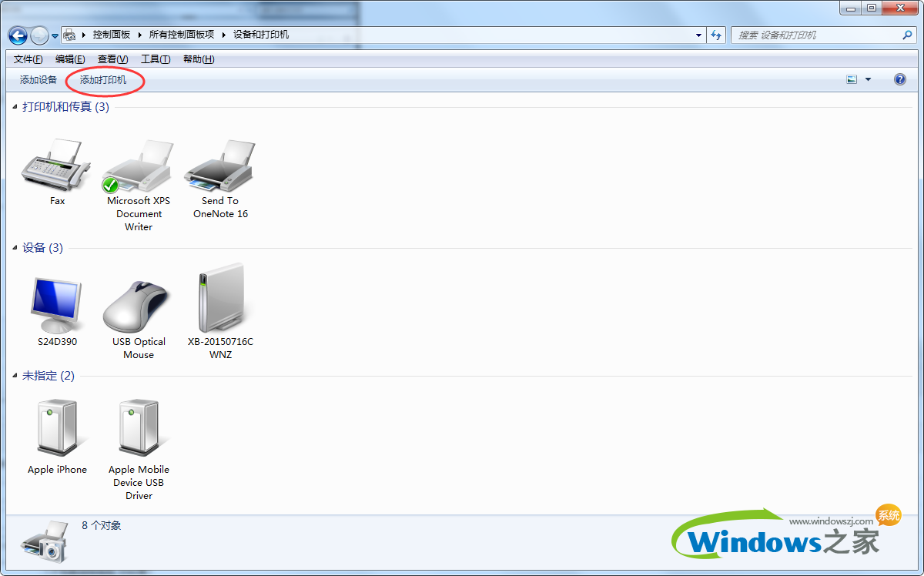This screenshot has width=924, height=576.
Task: Select the Fax printer icon
Action: [x=57, y=166]
